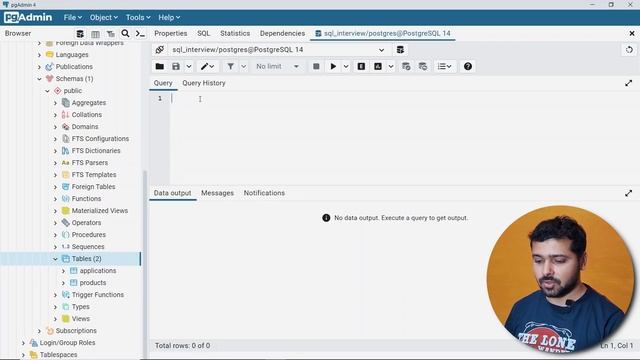640x360 pixels.
Task: Click the Explain Analyze icon
Action: click(x=378, y=66)
